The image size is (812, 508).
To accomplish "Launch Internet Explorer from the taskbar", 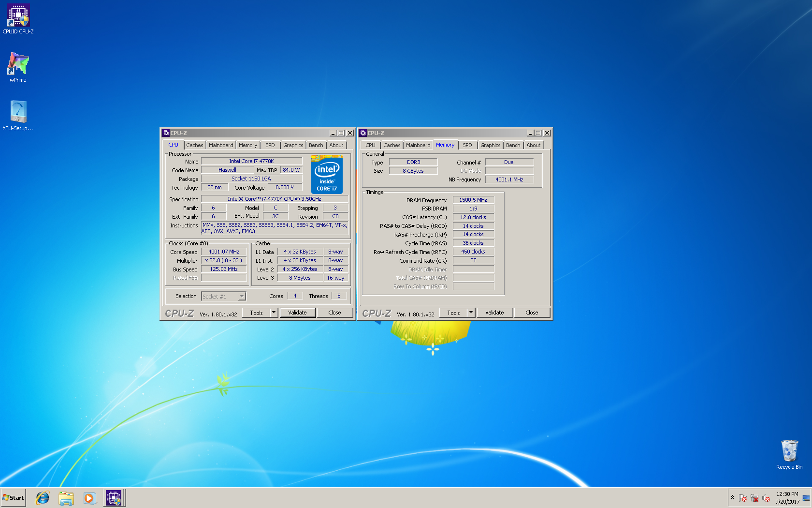I will (43, 498).
